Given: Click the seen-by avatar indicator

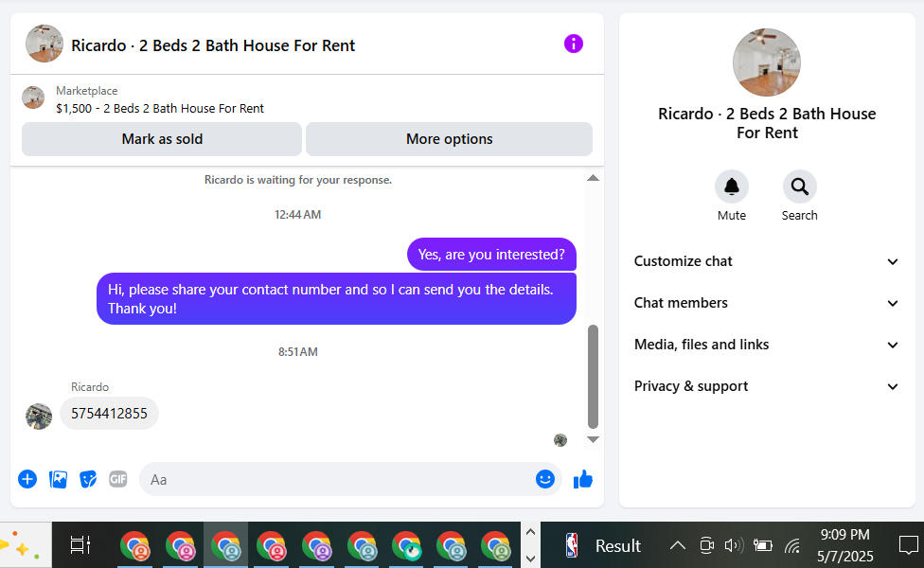Looking at the screenshot, I should (560, 440).
